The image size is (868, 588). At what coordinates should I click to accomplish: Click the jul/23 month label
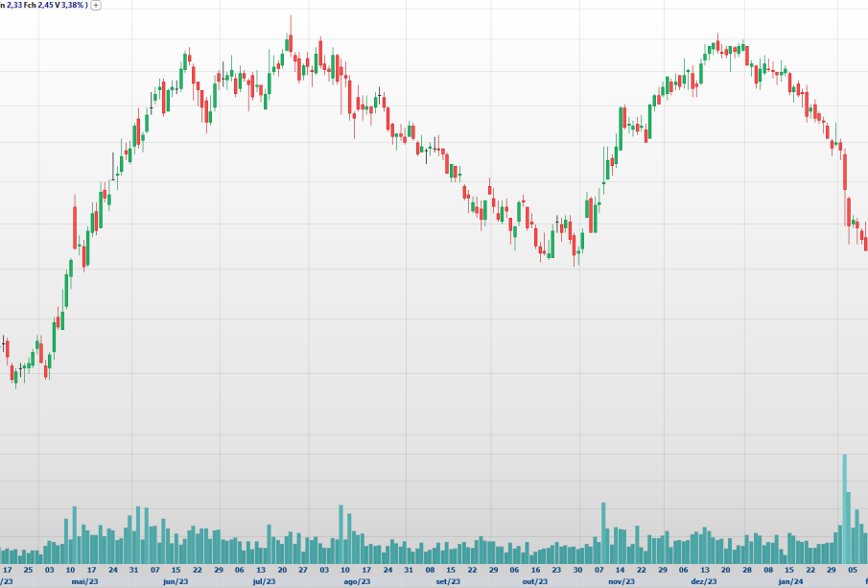coord(264,581)
